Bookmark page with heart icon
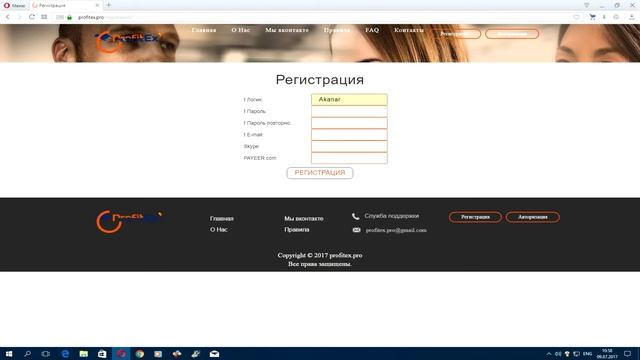 pos(576,17)
